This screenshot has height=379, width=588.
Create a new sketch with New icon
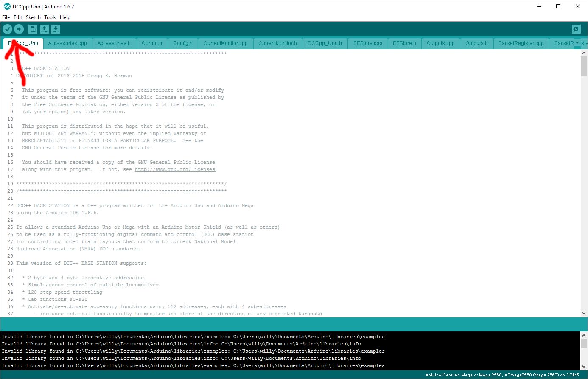[33, 29]
